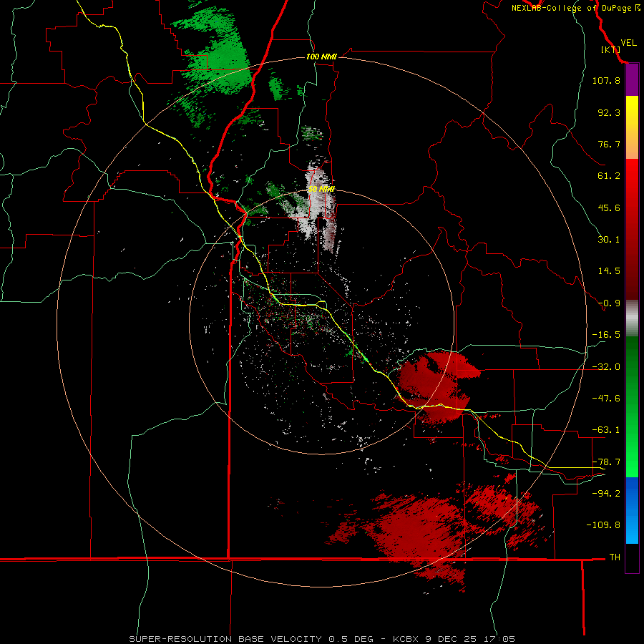
Task: Click the 100 NMI range ring label
Action: point(321,57)
